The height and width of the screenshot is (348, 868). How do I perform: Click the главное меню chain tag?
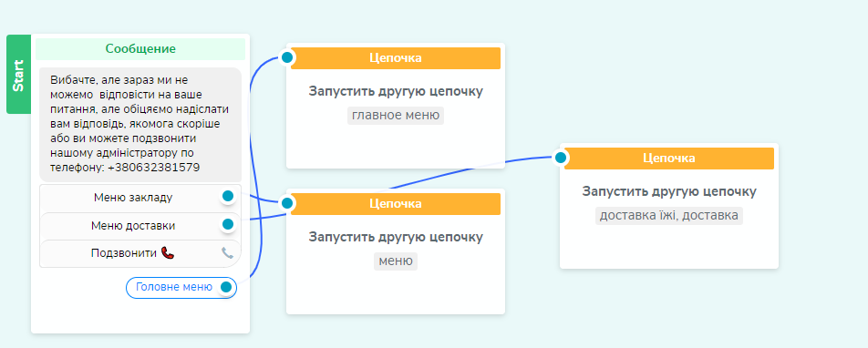(396, 116)
